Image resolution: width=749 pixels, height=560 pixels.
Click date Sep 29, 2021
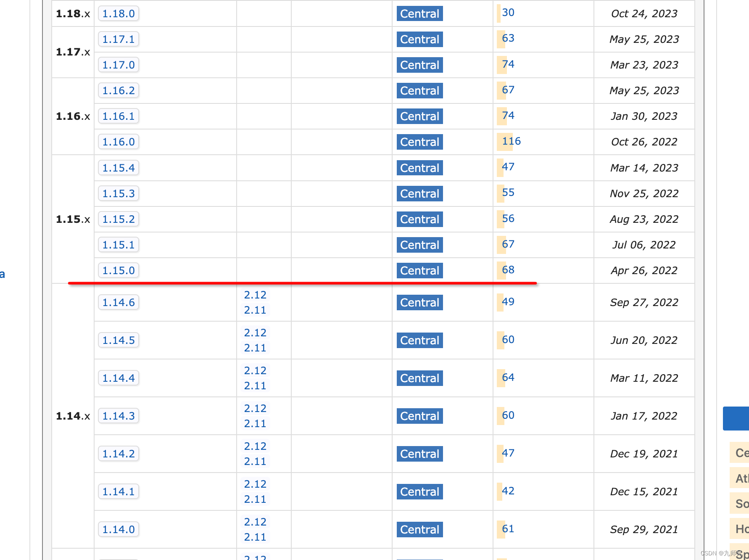pyautogui.click(x=644, y=529)
